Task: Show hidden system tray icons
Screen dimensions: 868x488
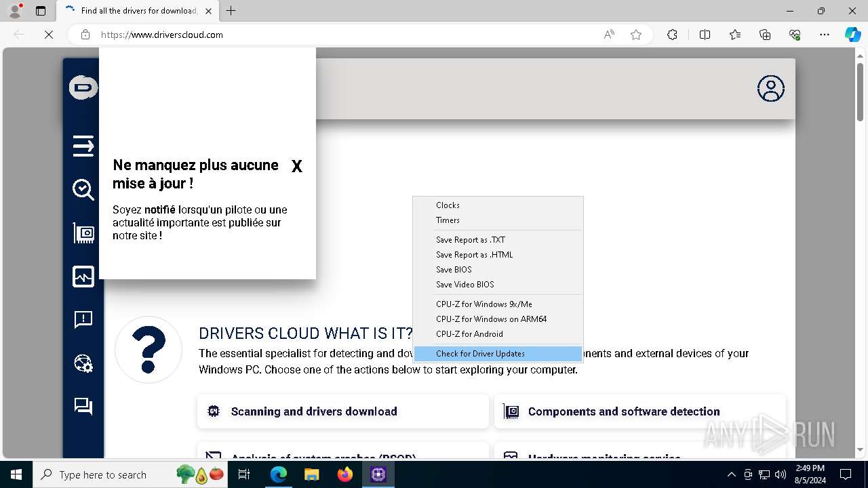Action: coord(731,474)
